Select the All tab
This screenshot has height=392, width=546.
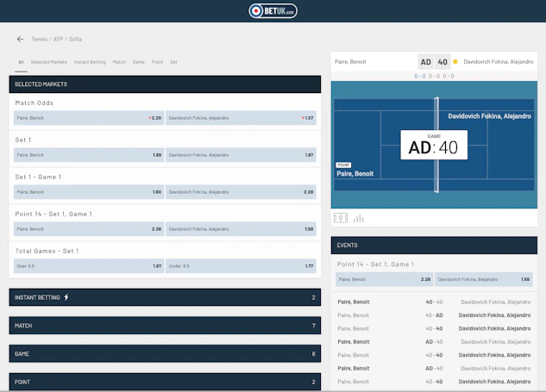tap(21, 62)
